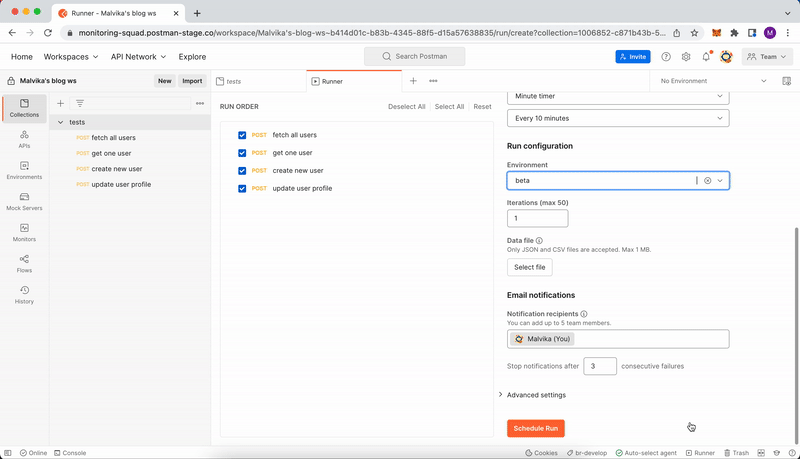Click the Search Postman box
This screenshot has width=800, height=459.
(414, 57)
